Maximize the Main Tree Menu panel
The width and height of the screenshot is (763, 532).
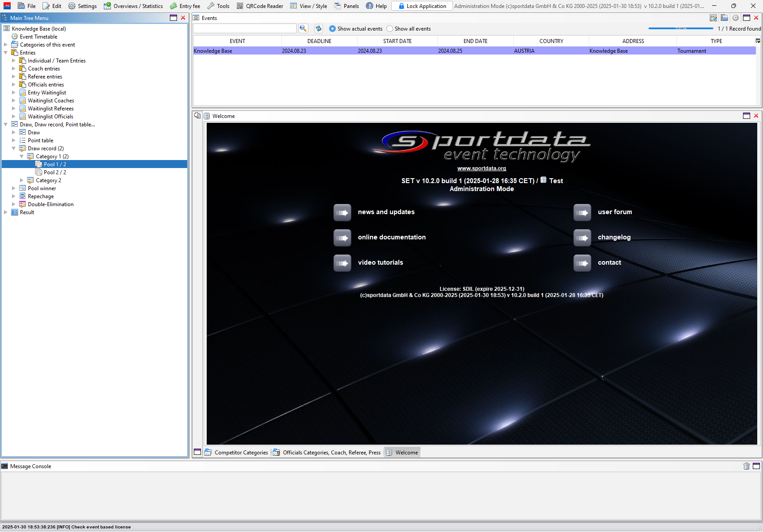tap(173, 18)
